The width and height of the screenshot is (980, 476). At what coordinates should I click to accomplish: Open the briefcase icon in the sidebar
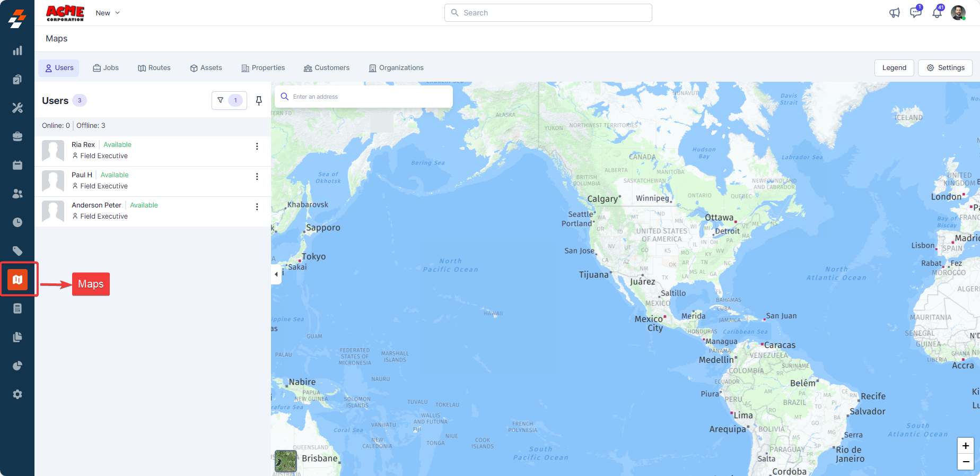17,136
